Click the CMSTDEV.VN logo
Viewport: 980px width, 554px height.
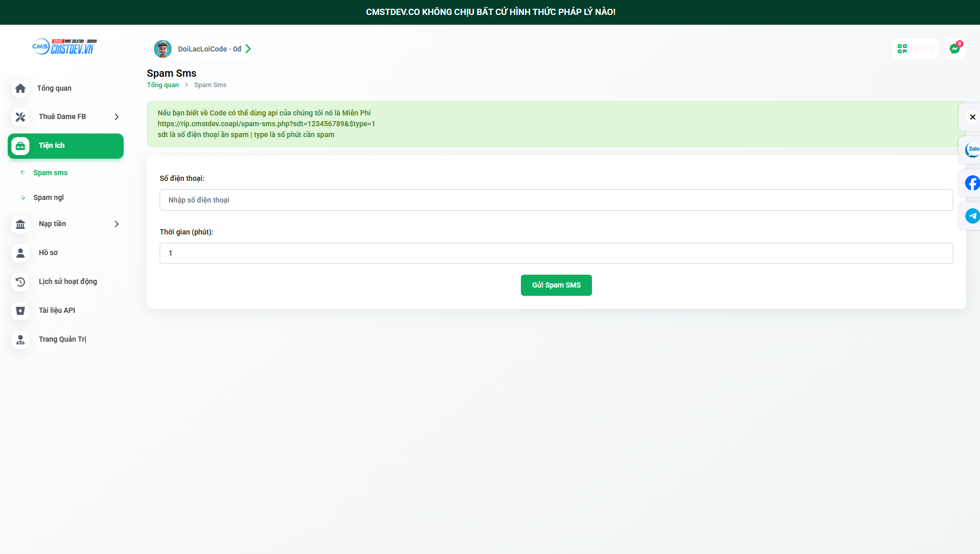[x=65, y=47]
